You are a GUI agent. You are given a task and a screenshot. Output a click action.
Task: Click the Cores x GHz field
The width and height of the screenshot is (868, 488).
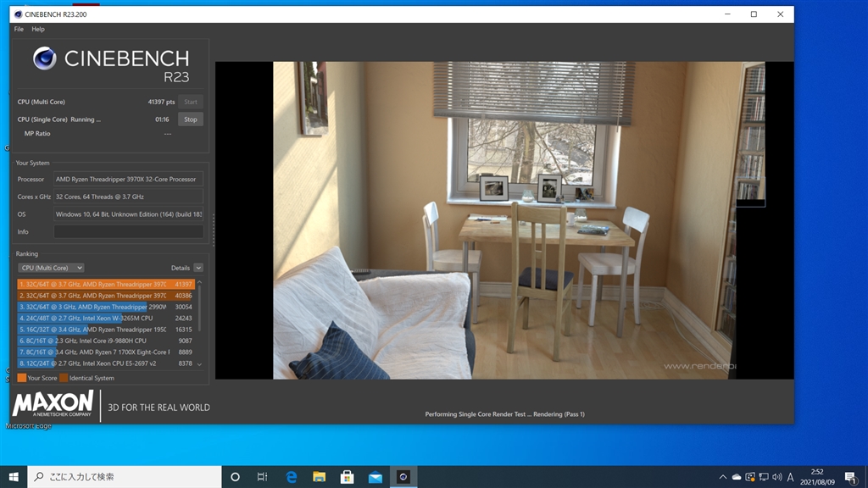point(129,197)
